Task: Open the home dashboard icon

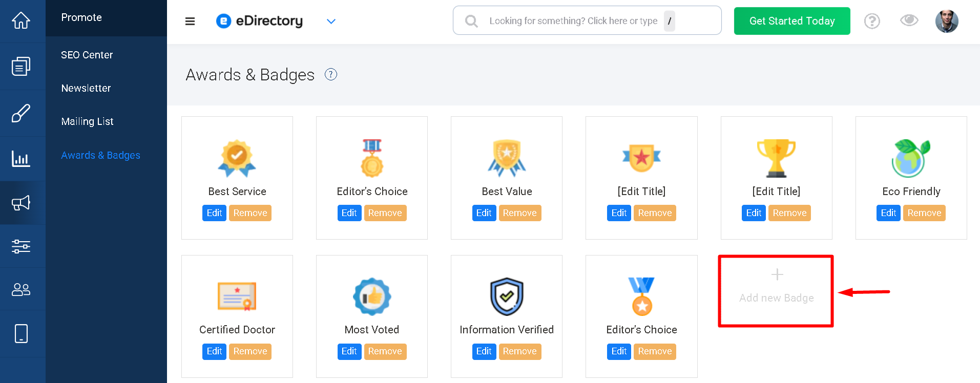Action: tap(21, 20)
